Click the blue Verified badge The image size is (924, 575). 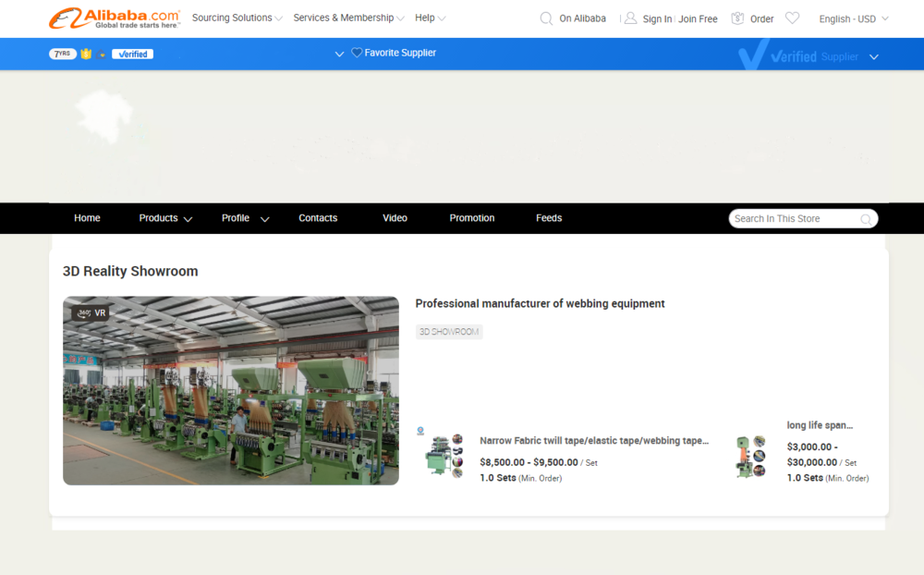(x=132, y=55)
